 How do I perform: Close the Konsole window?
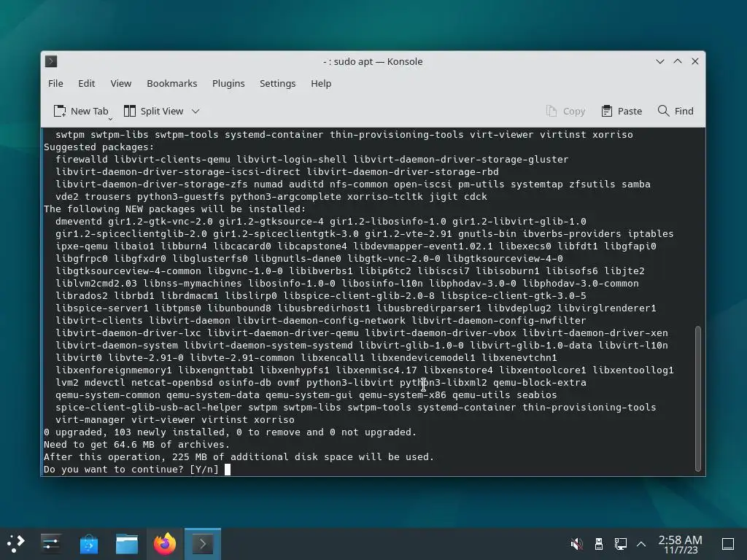[695, 61]
